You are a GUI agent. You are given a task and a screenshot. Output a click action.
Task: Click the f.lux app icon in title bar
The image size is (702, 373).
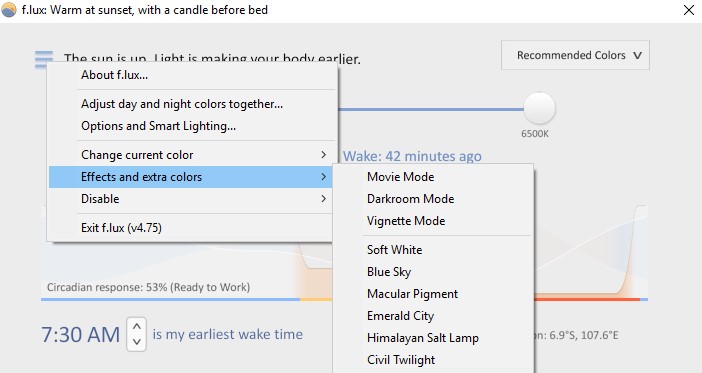pyautogui.click(x=9, y=10)
